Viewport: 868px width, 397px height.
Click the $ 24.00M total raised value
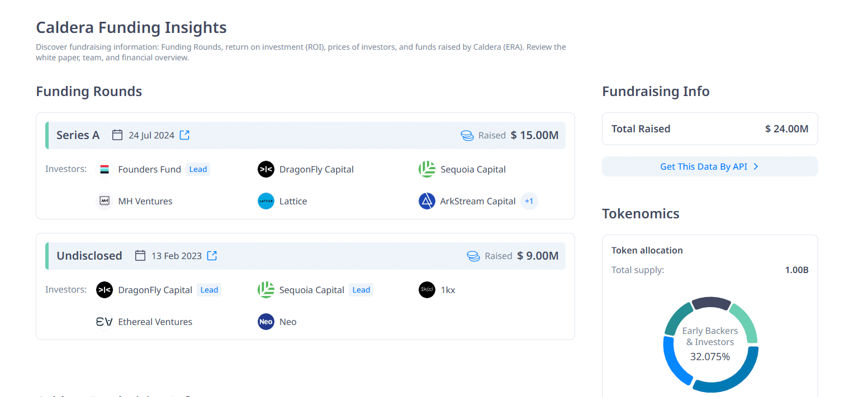pyautogui.click(x=787, y=129)
